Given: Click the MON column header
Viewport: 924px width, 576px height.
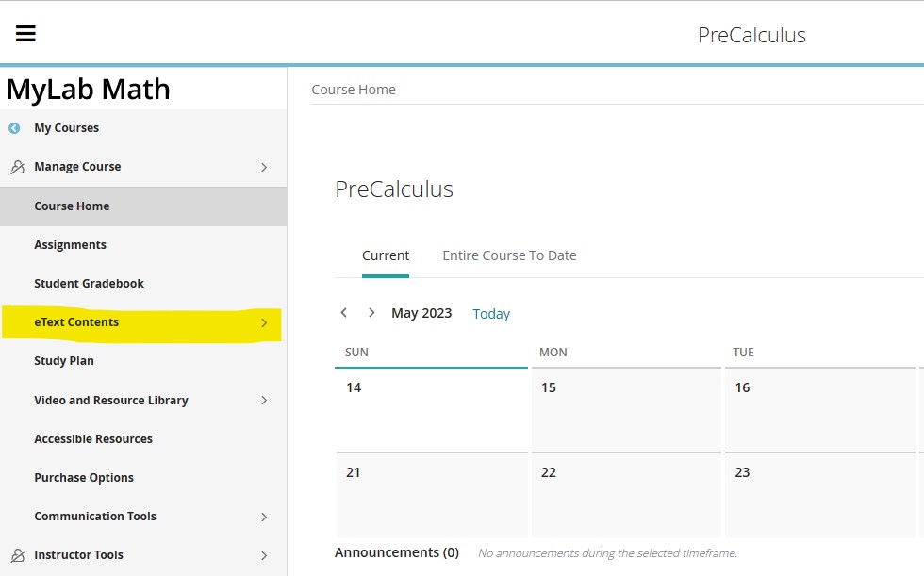Looking at the screenshot, I should 553,353.
